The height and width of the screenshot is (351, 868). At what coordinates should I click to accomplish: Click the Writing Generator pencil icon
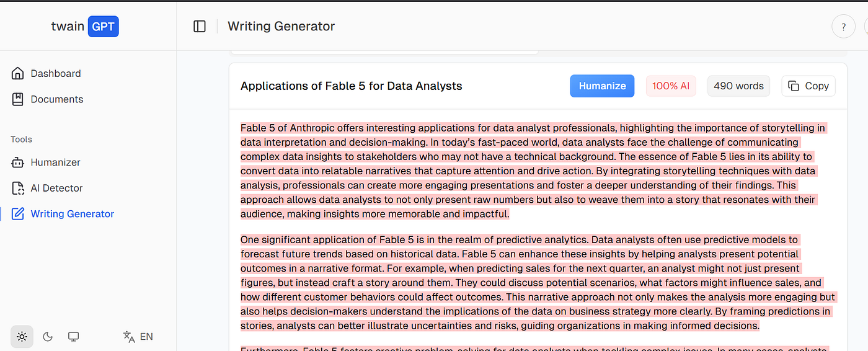(x=18, y=214)
